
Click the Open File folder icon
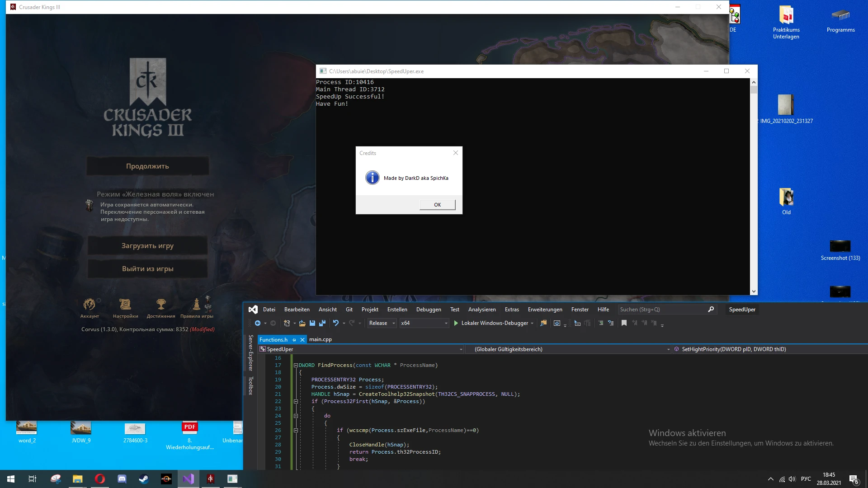[x=302, y=323]
